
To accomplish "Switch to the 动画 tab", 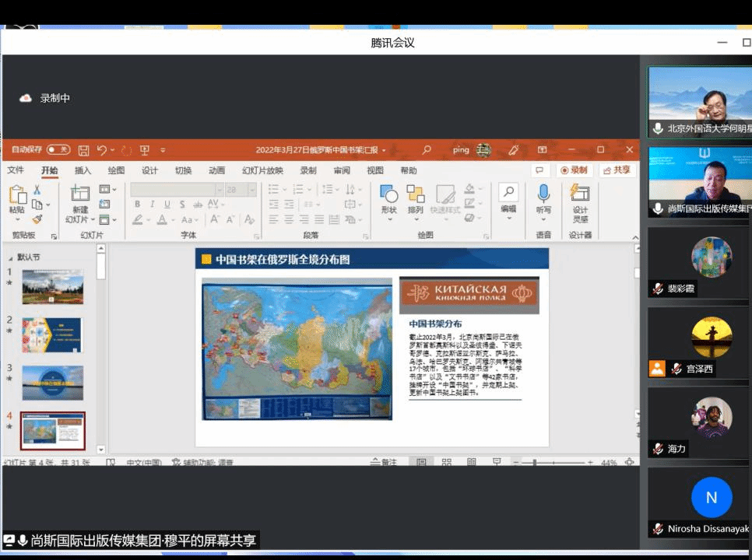I will pos(216,170).
